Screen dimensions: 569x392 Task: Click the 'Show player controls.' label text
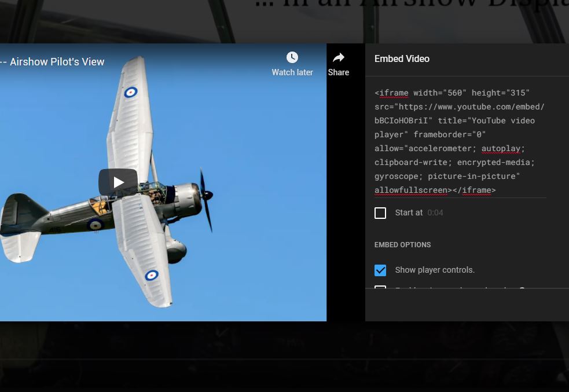point(435,270)
